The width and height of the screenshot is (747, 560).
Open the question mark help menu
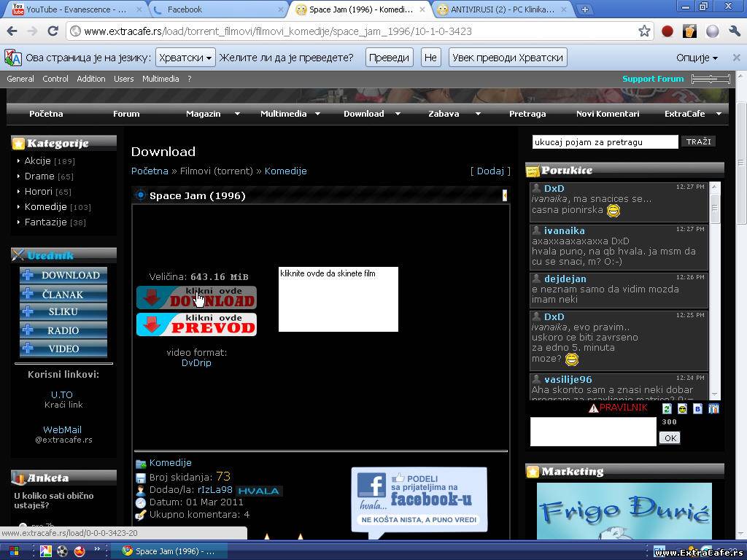(x=189, y=79)
